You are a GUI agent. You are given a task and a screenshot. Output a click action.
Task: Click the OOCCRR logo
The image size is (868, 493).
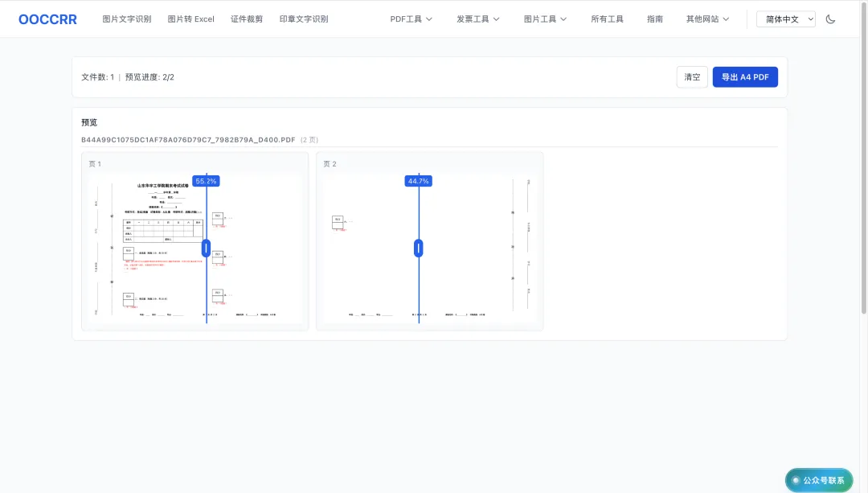47,19
